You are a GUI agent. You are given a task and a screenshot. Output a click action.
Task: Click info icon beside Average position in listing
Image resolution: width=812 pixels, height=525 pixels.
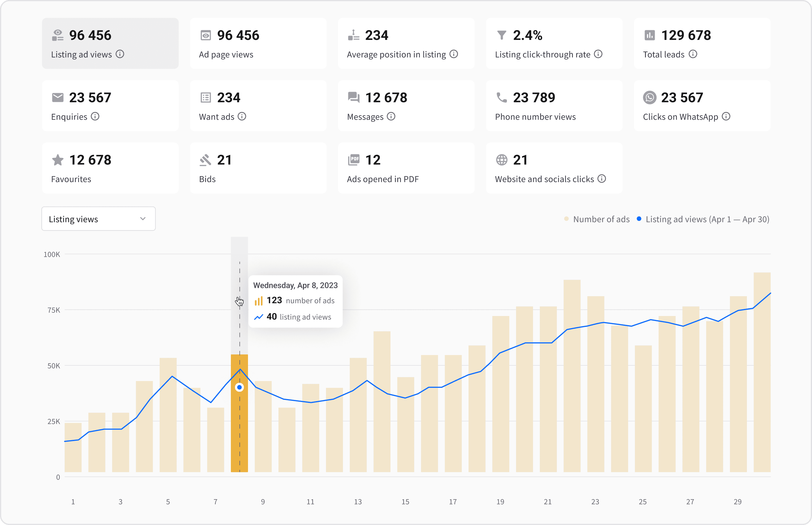(x=453, y=54)
